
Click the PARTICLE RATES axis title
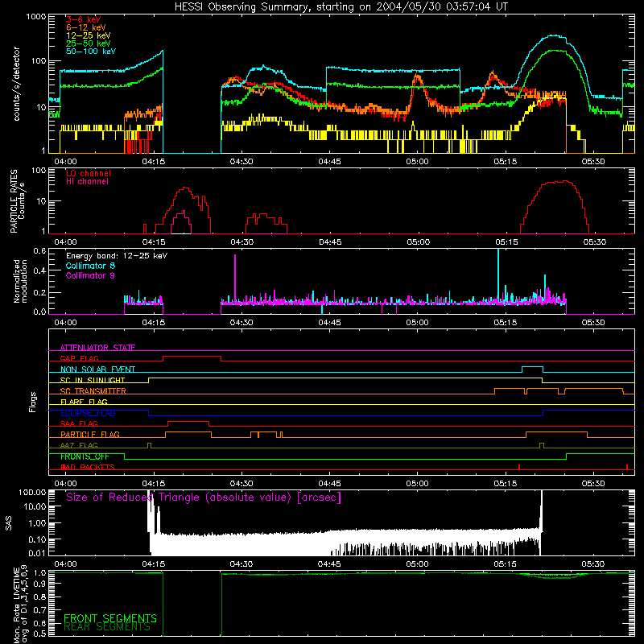point(17,201)
